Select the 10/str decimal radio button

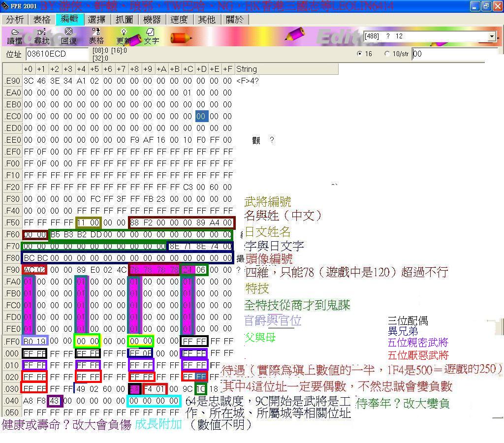tap(387, 54)
